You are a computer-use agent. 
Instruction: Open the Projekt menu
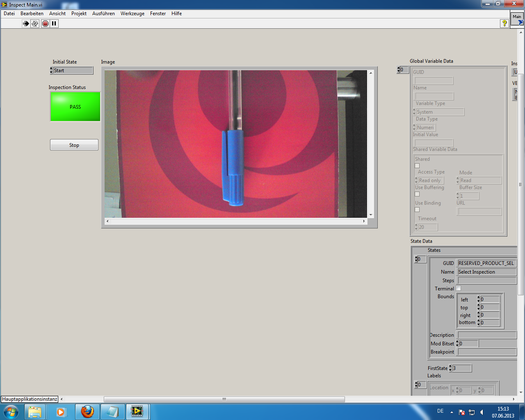click(x=79, y=14)
